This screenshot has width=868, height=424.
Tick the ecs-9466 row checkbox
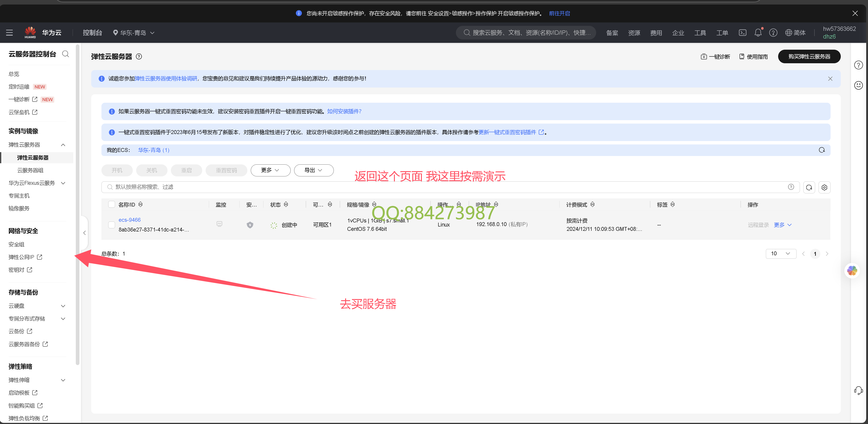point(111,225)
